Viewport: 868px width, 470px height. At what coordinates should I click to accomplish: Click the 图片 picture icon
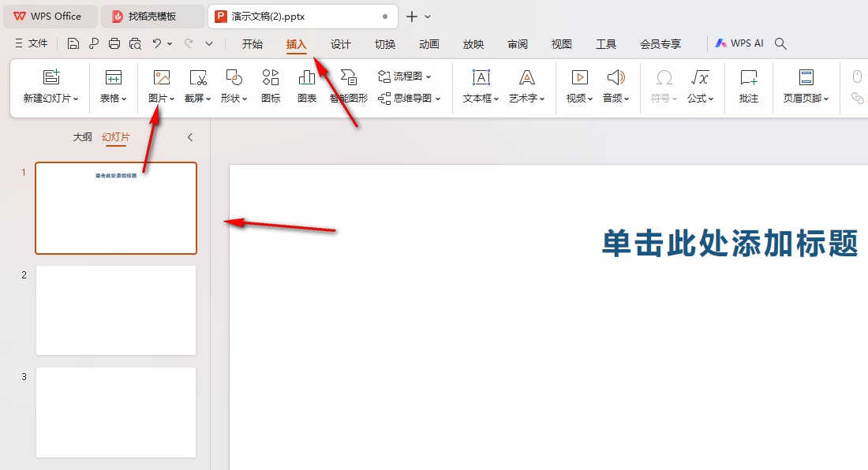162,76
